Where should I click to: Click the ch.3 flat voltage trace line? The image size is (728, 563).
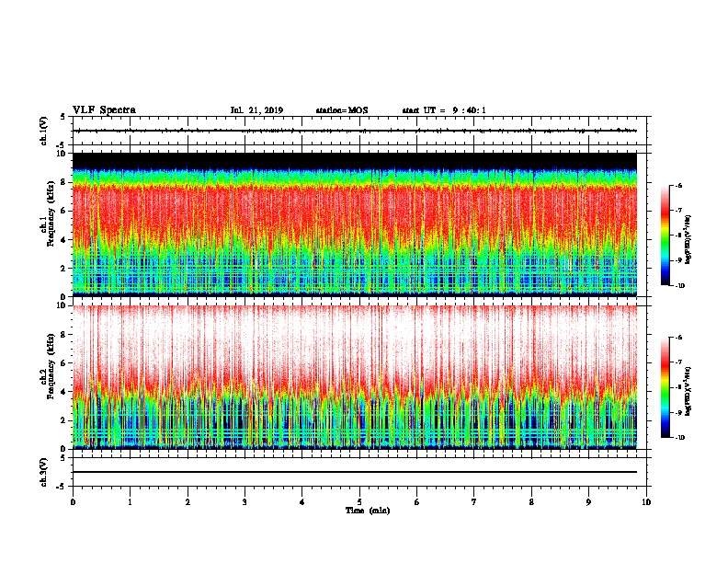(355, 472)
